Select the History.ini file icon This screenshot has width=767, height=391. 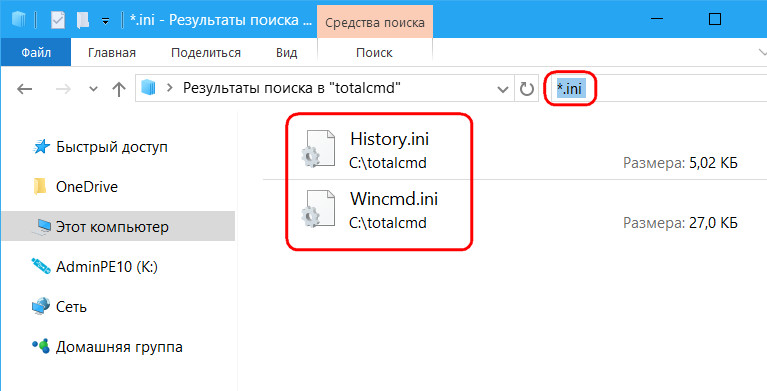[x=318, y=149]
